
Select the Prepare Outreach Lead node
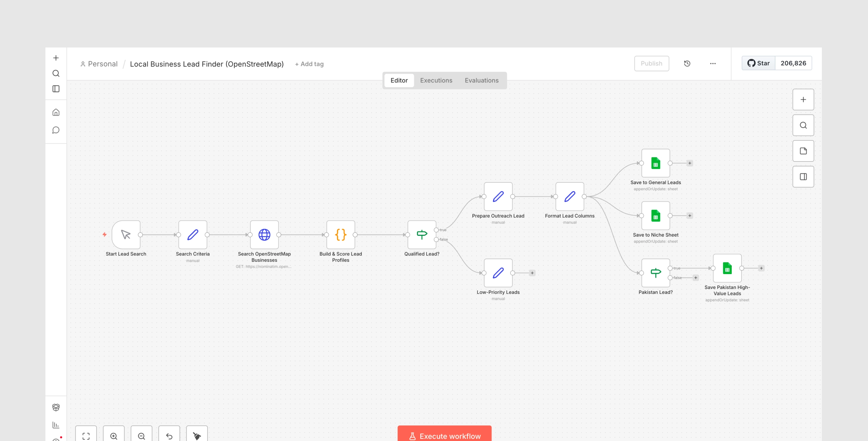(x=498, y=197)
